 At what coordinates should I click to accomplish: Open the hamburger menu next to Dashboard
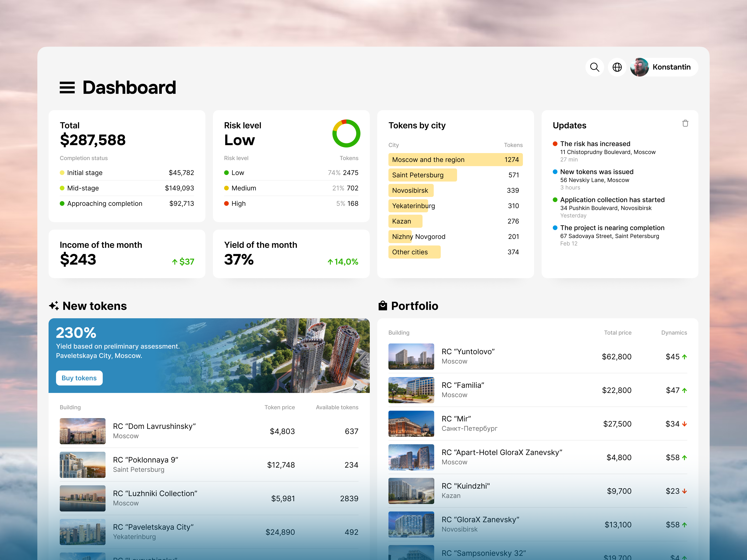coord(67,88)
